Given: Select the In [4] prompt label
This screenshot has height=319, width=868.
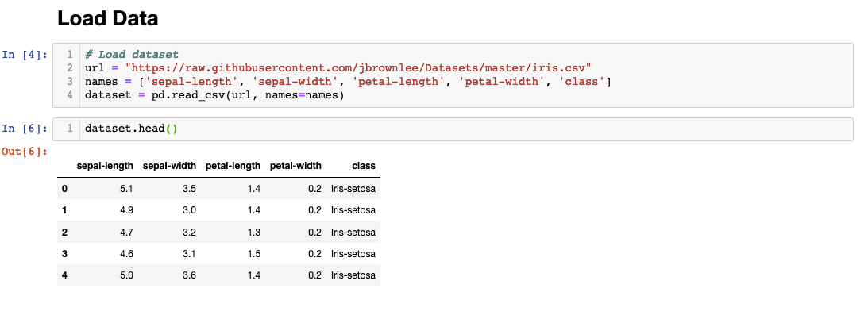Looking at the screenshot, I should 25,54.
